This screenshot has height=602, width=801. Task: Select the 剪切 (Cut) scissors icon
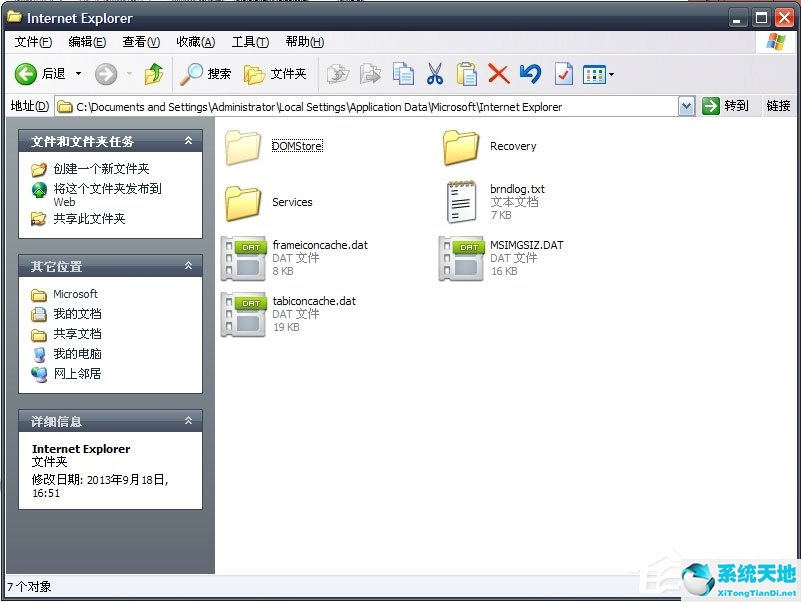click(x=436, y=73)
